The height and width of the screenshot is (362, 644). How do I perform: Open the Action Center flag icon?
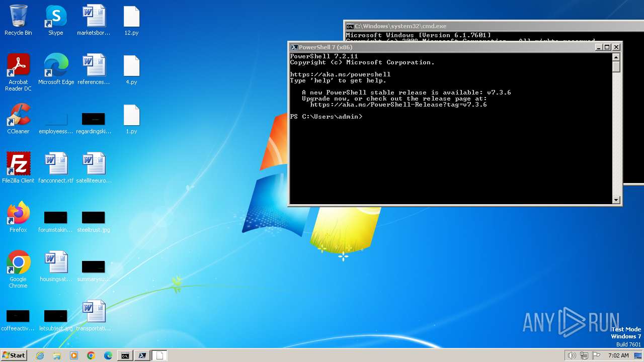pos(596,355)
